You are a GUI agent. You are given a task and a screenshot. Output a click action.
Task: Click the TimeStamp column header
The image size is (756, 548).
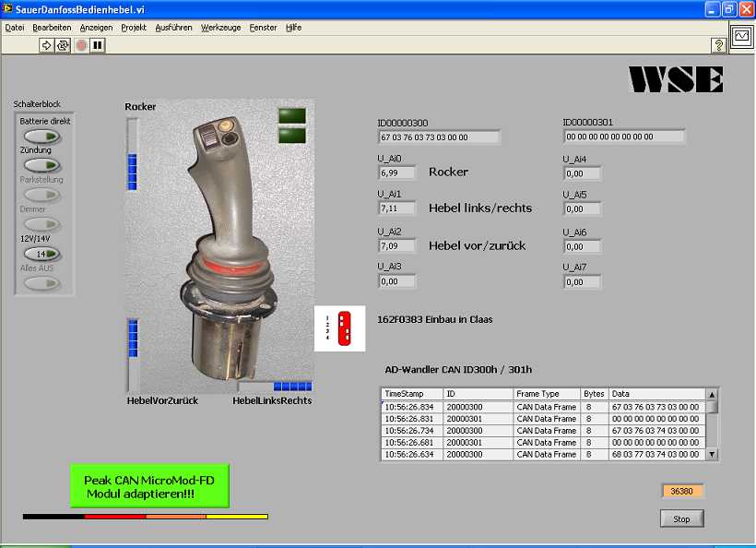point(412,394)
